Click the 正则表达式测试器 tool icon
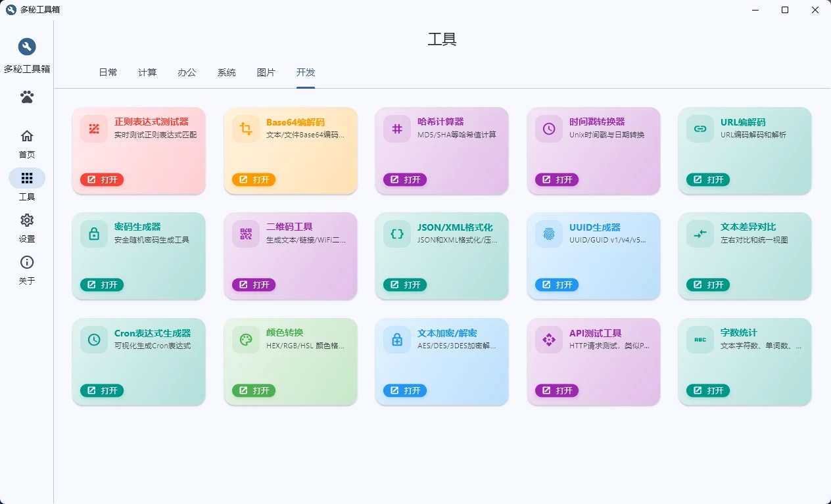This screenshot has width=831, height=504. (95, 129)
